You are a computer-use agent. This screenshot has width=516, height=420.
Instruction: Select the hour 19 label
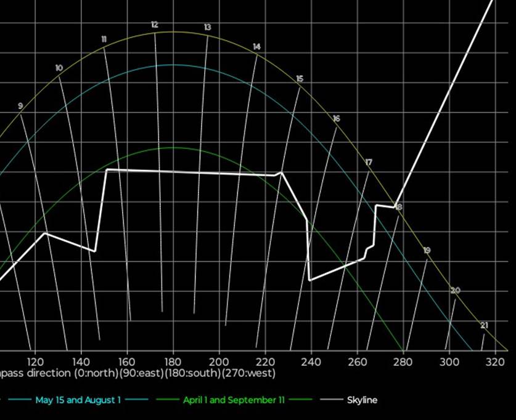pos(427,250)
